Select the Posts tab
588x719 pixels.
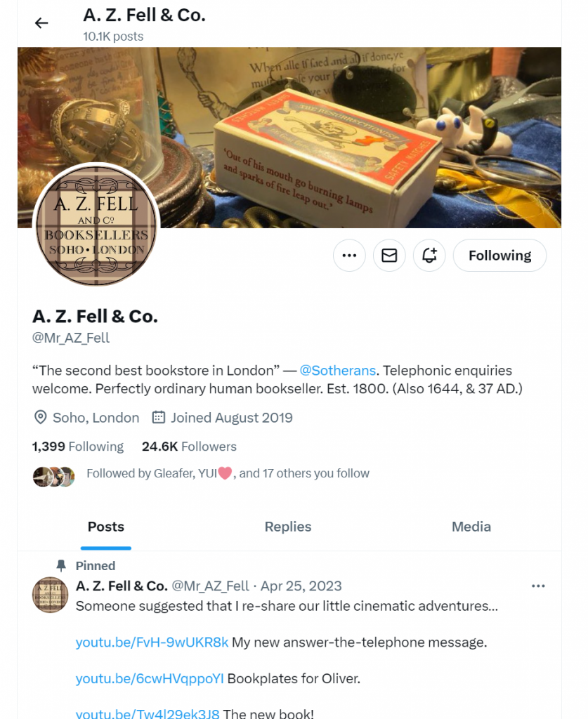tap(106, 527)
